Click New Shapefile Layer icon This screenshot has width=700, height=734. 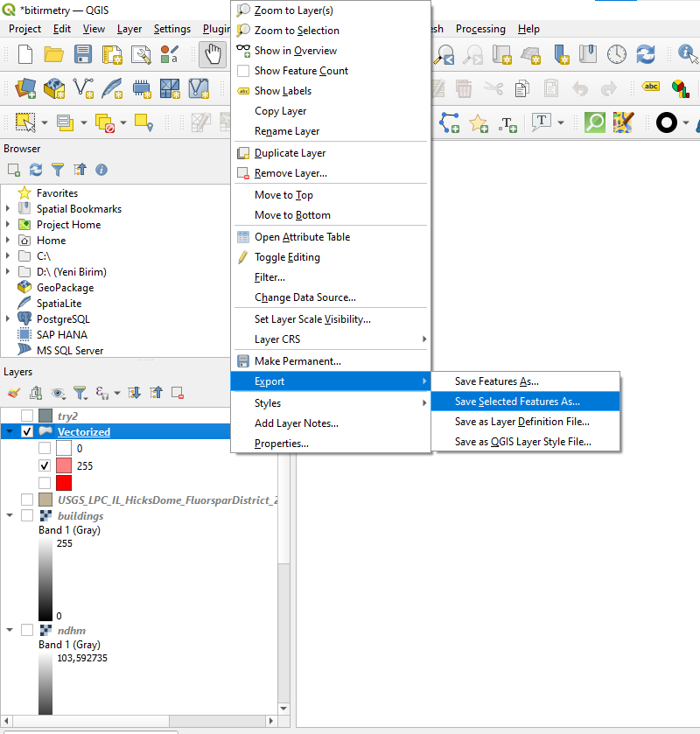click(x=83, y=88)
